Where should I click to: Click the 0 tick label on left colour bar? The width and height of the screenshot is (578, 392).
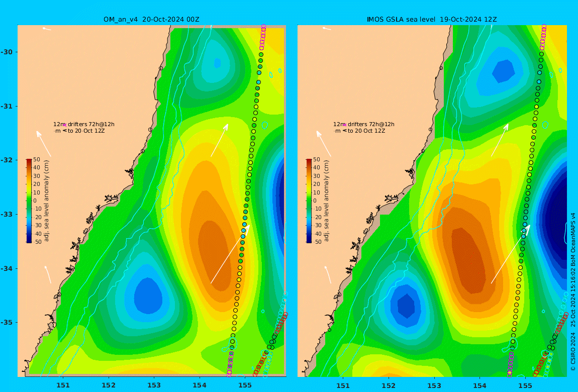pyautogui.click(x=35, y=201)
